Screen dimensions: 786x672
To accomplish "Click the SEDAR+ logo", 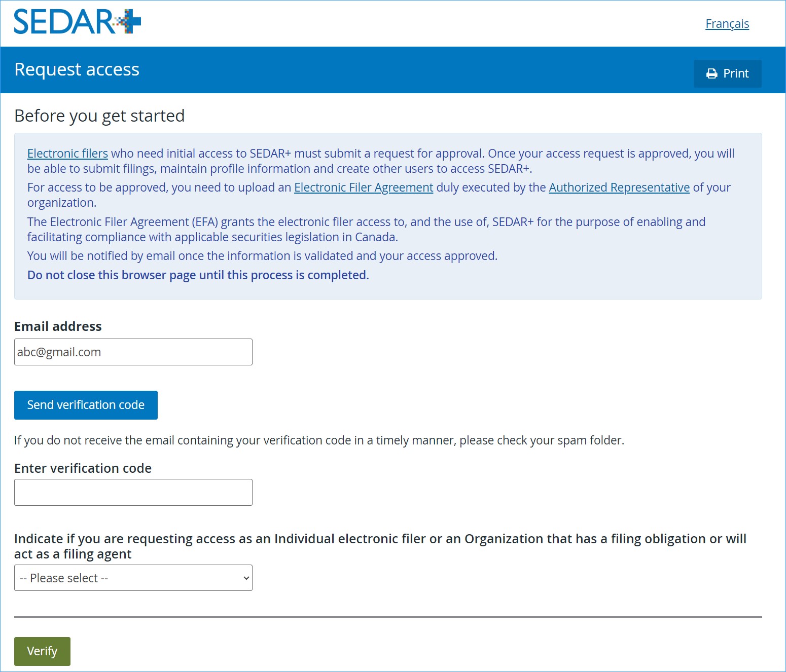I will pos(77,22).
